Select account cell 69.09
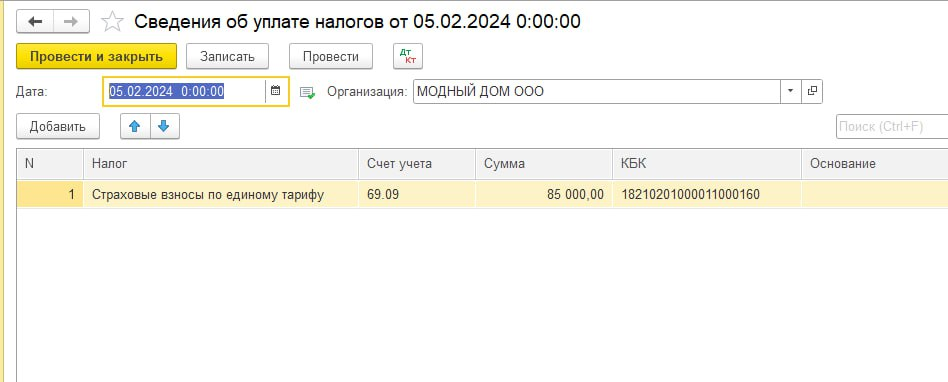 coord(417,195)
